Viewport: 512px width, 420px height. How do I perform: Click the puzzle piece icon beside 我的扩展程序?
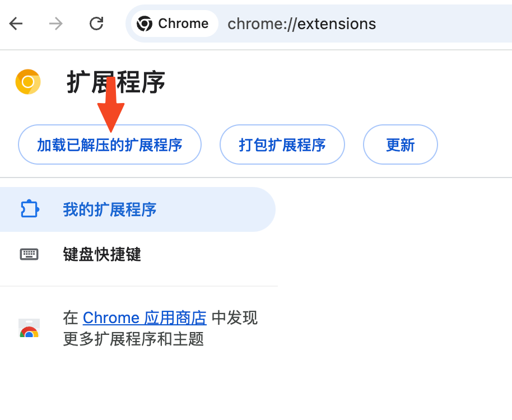[x=30, y=209]
